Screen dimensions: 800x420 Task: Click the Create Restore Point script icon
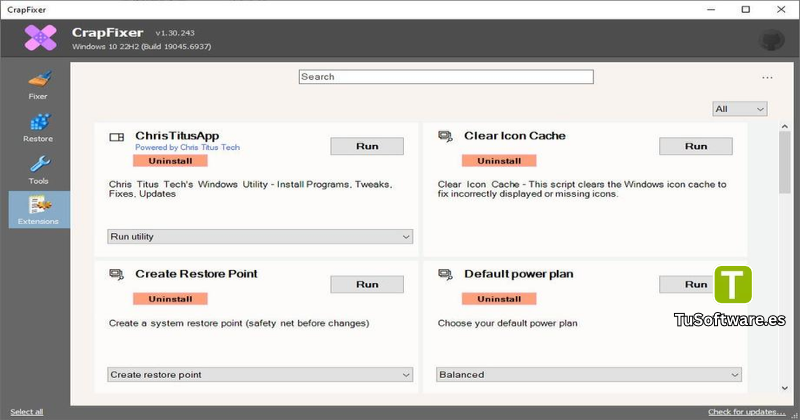tap(116, 275)
